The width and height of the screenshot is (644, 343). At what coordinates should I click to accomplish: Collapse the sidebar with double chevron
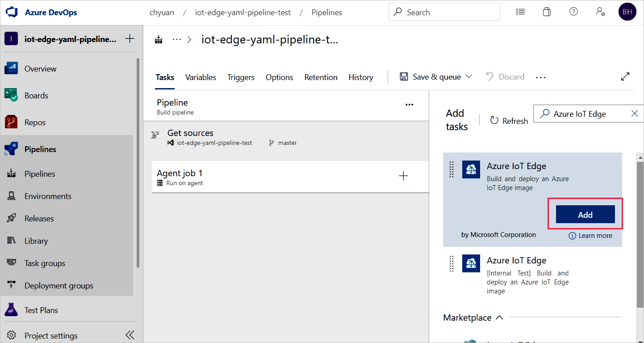[130, 335]
